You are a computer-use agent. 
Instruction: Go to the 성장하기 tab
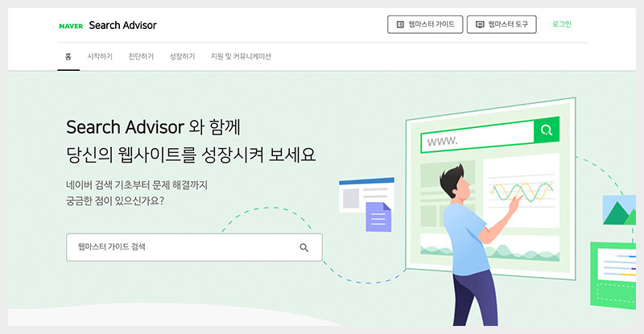click(x=183, y=56)
